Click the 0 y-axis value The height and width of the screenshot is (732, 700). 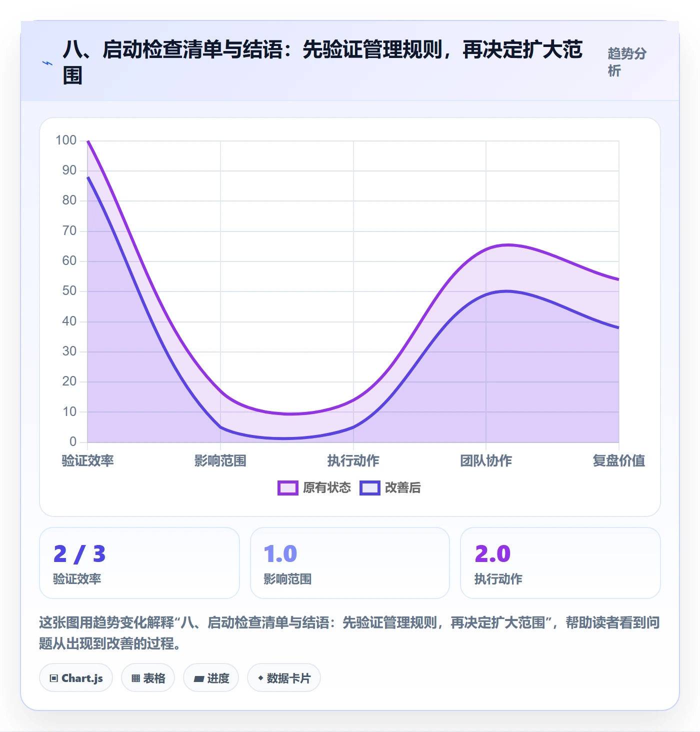click(x=73, y=441)
